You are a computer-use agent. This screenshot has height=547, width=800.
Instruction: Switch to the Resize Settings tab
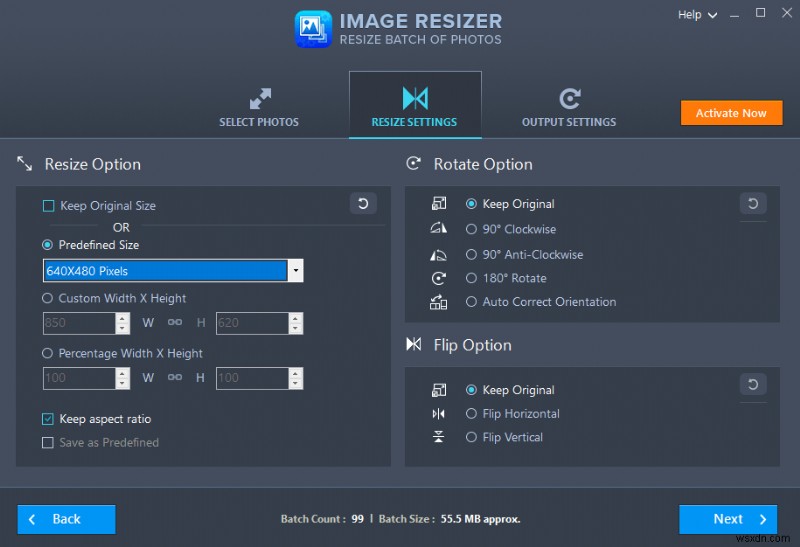415,105
